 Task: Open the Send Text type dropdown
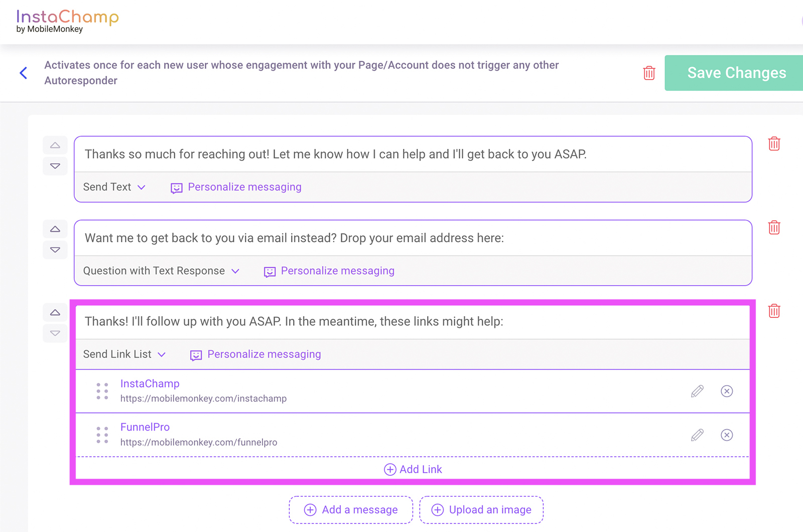click(114, 187)
